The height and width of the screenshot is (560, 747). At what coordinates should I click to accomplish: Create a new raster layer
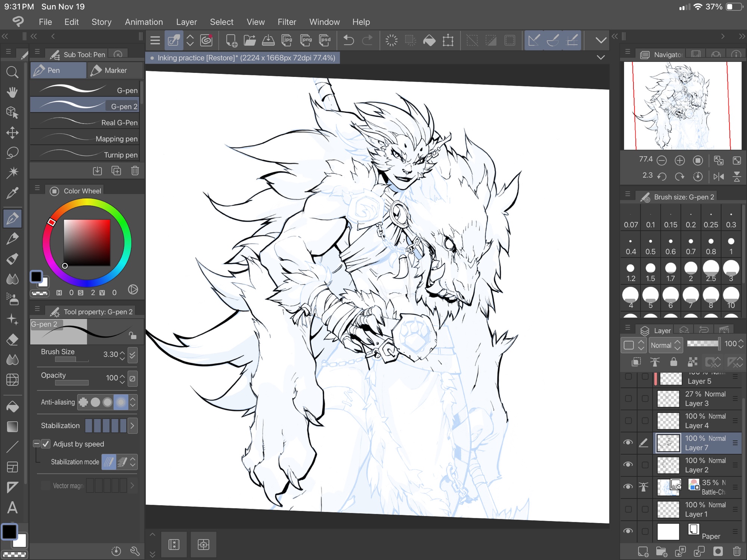pos(643,551)
